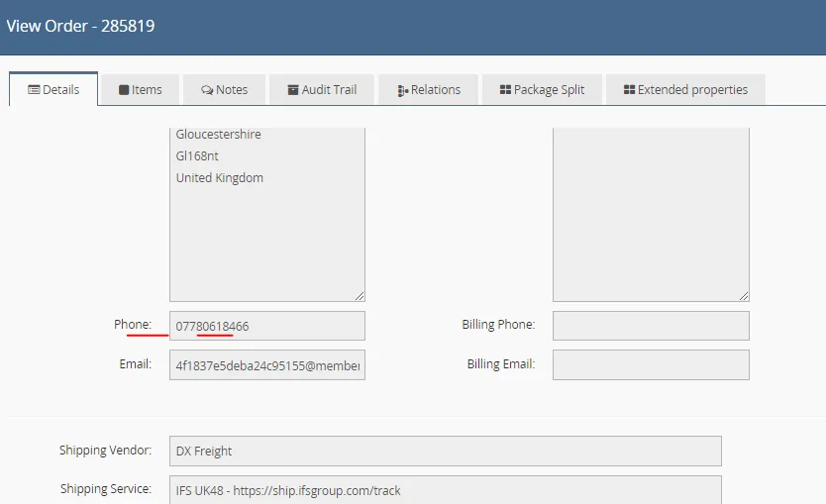Click the Billing Phone: label
The width and height of the screenshot is (826, 504).
[x=498, y=325]
